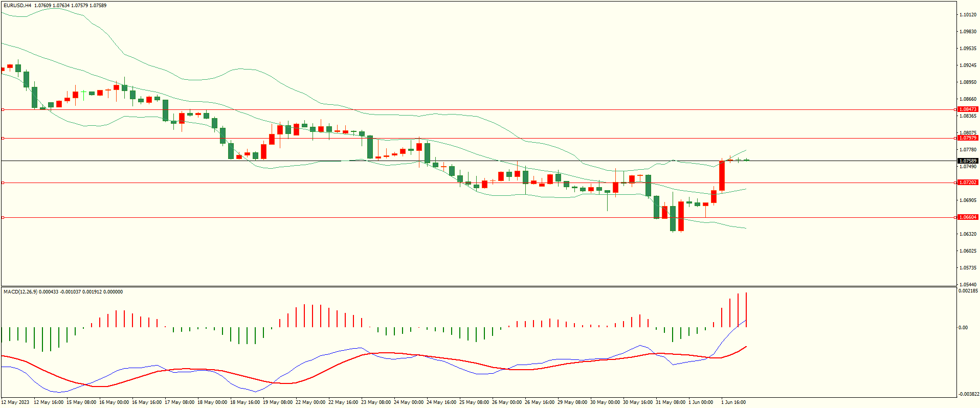
Task: Click the 1.09245 price axis label
Action: [968, 65]
